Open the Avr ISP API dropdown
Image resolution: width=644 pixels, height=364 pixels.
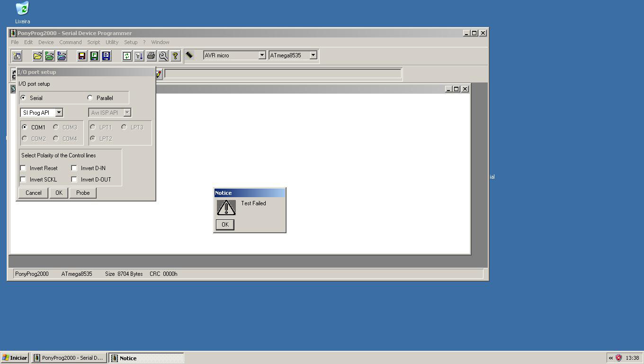pos(127,113)
